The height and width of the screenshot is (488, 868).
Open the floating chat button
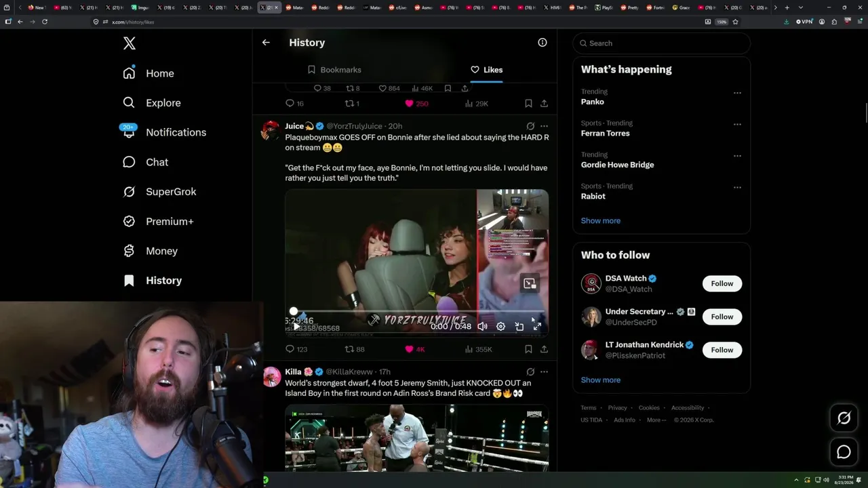pyautogui.click(x=844, y=452)
